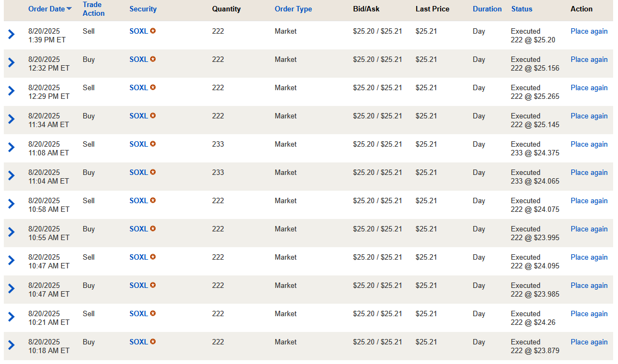This screenshot has width=618, height=364.
Task: Sort orders by Trade Action column
Action: (x=93, y=9)
